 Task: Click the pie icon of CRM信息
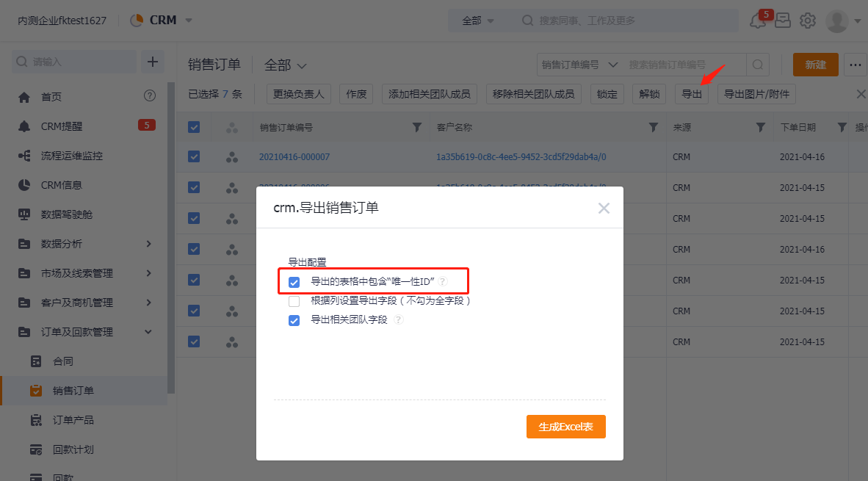[24, 185]
